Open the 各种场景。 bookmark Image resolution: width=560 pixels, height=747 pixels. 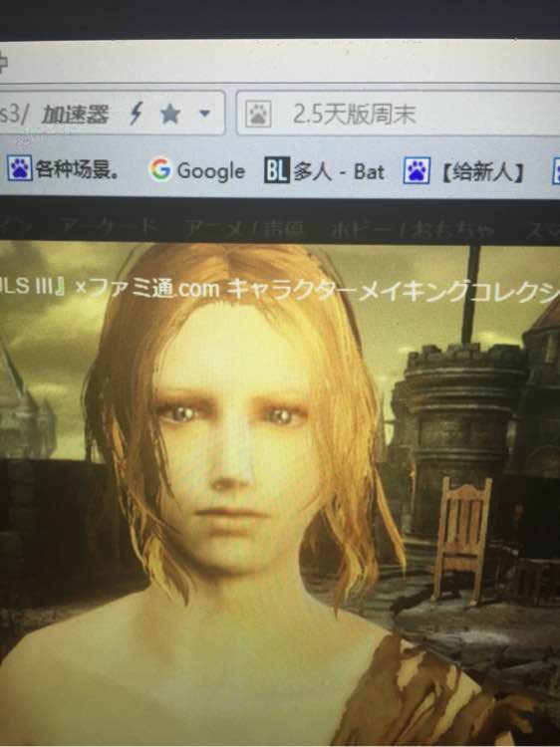click(63, 168)
